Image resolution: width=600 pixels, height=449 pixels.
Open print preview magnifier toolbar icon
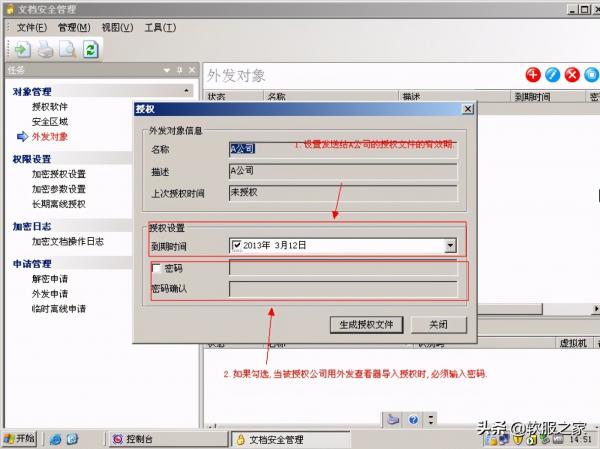click(x=68, y=50)
